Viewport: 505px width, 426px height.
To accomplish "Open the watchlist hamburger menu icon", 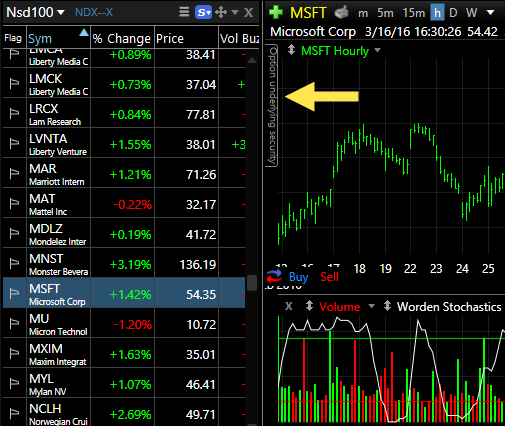I will click(x=184, y=12).
